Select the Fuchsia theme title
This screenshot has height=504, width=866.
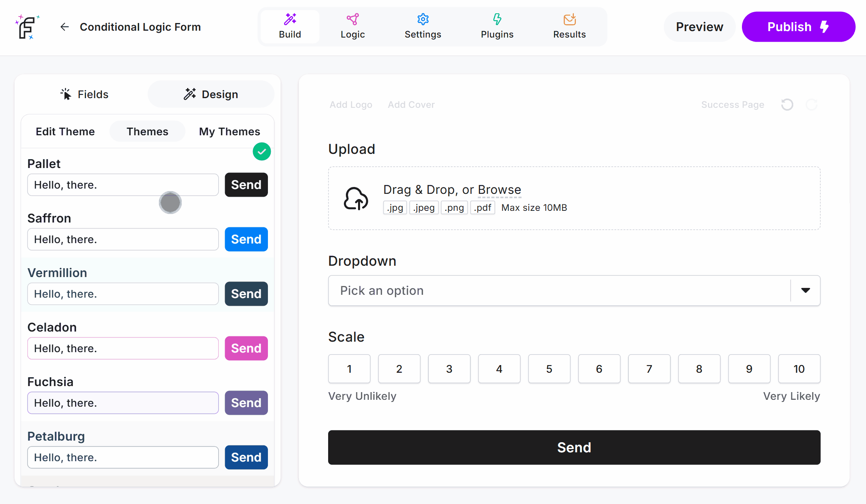50,382
